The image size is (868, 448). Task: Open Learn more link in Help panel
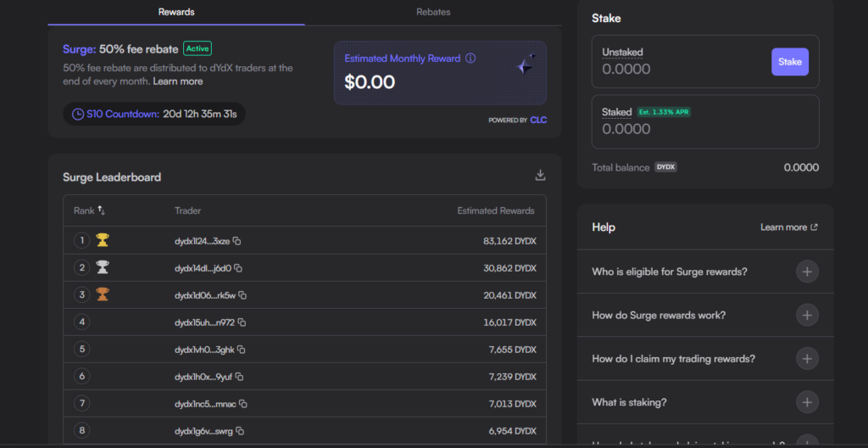[788, 227]
